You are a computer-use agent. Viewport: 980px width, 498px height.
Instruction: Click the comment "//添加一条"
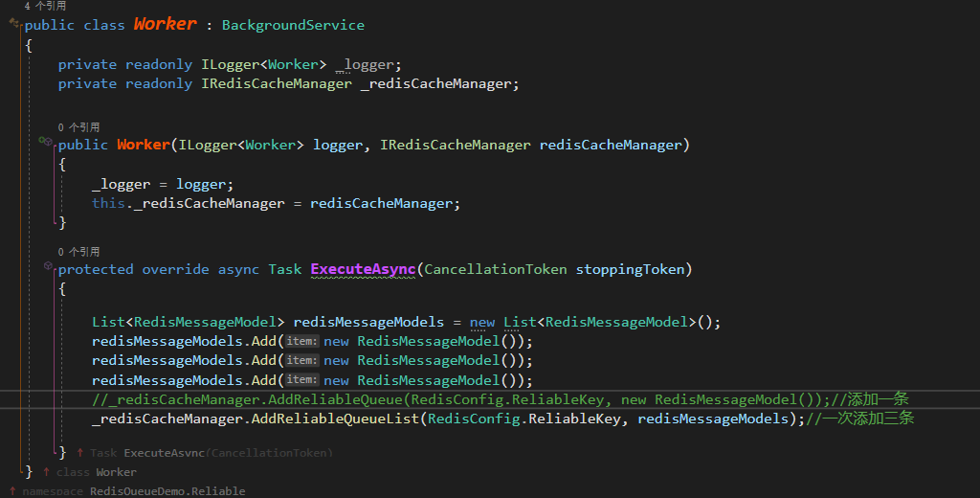pyautogui.click(x=869, y=399)
